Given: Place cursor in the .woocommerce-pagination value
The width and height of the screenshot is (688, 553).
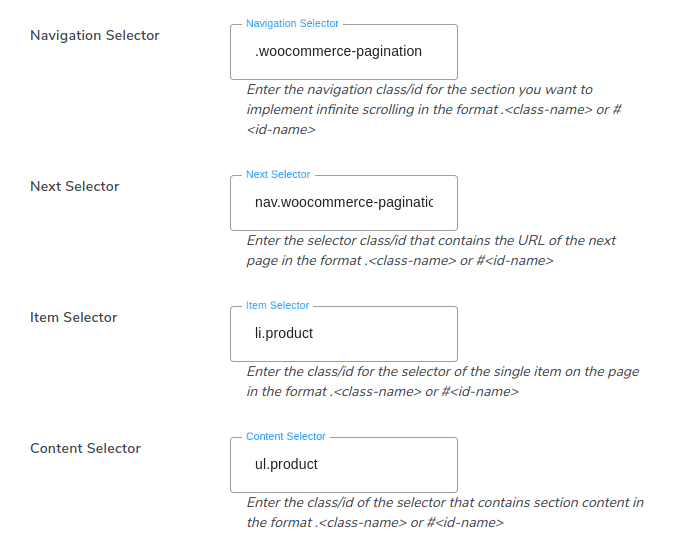Looking at the screenshot, I should 339,51.
